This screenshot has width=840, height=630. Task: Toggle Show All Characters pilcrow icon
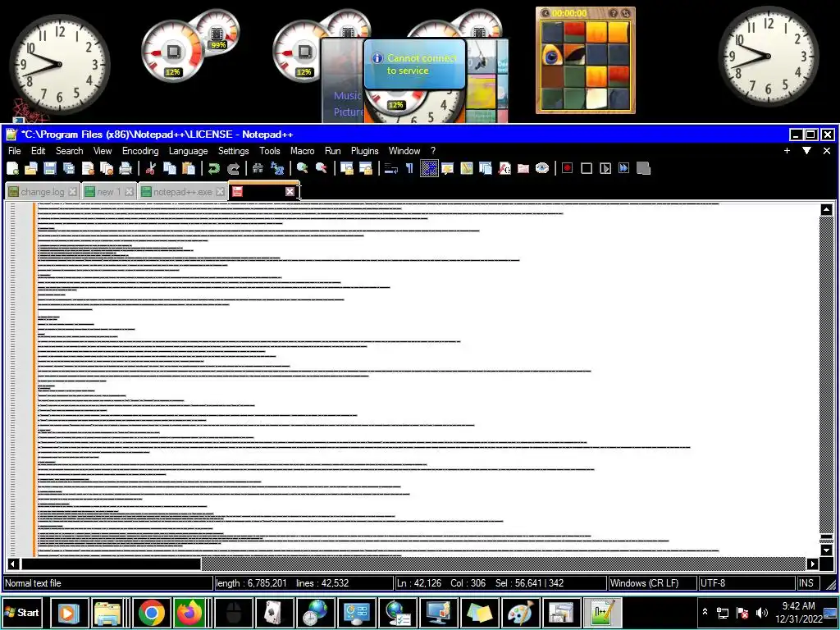tap(410, 169)
